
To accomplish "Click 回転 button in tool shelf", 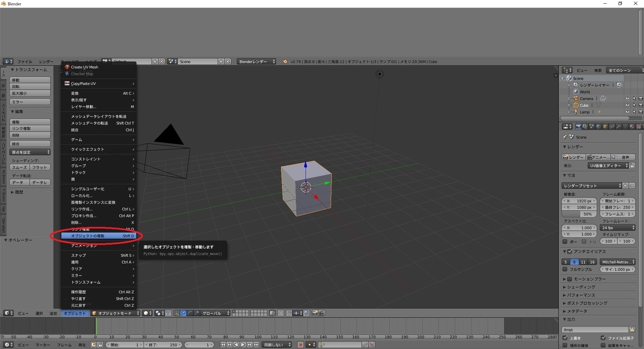I will click(x=31, y=86).
